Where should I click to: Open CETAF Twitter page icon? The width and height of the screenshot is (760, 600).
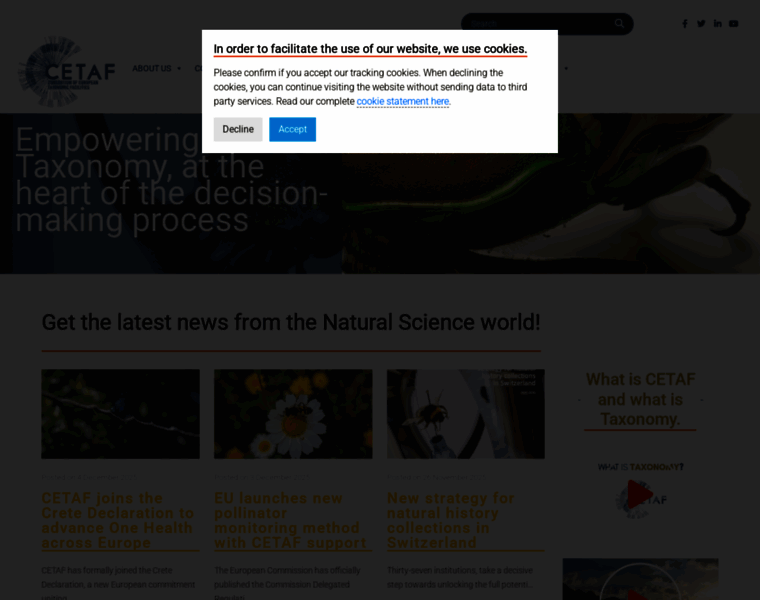click(x=701, y=24)
